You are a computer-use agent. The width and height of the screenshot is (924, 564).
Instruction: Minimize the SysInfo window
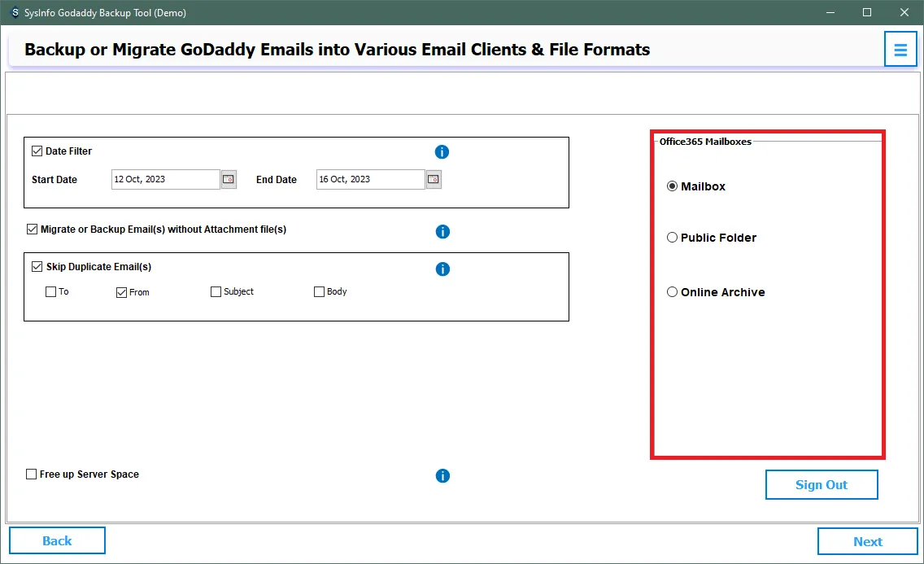coord(830,12)
